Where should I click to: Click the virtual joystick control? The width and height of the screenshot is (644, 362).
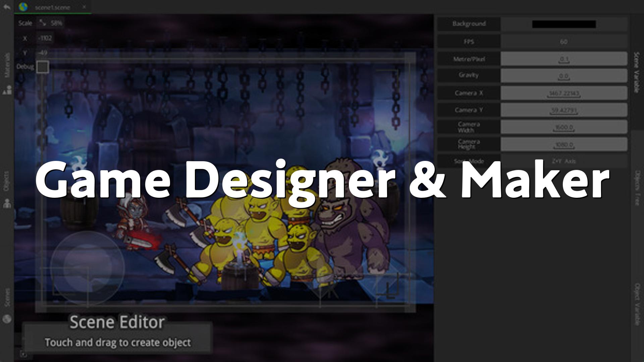87,267
